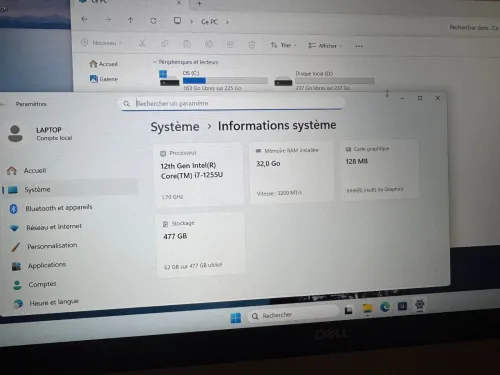Click the Rechercher un paramètre search field
Screen dimensions: 500x375
tap(231, 103)
